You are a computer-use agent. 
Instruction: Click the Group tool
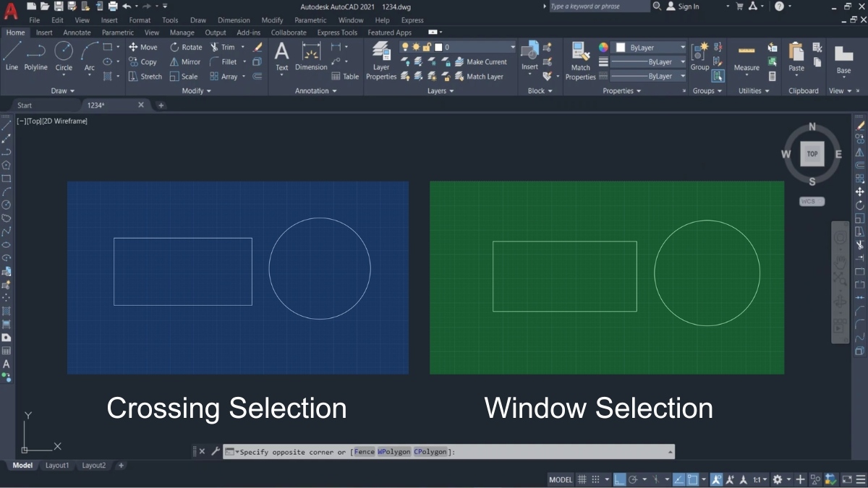point(699,56)
